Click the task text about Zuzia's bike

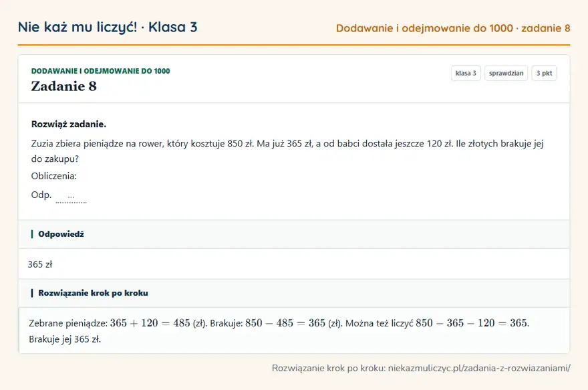(287, 151)
